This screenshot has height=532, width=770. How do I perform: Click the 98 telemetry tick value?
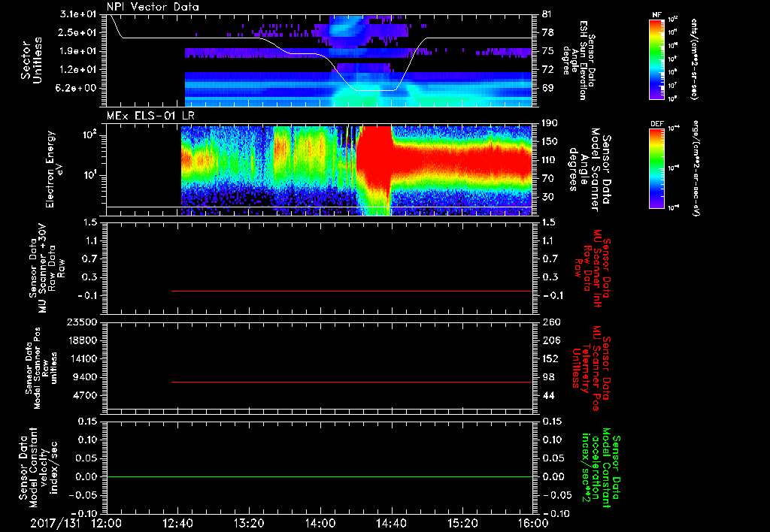[547, 377]
